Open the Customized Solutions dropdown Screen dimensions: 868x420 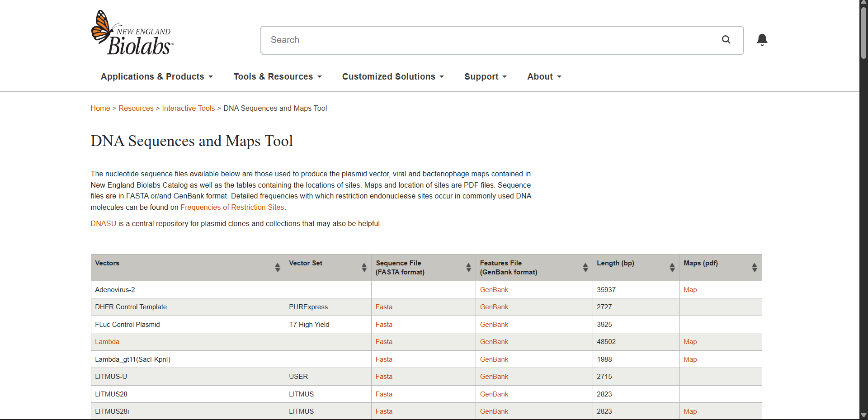click(393, 77)
